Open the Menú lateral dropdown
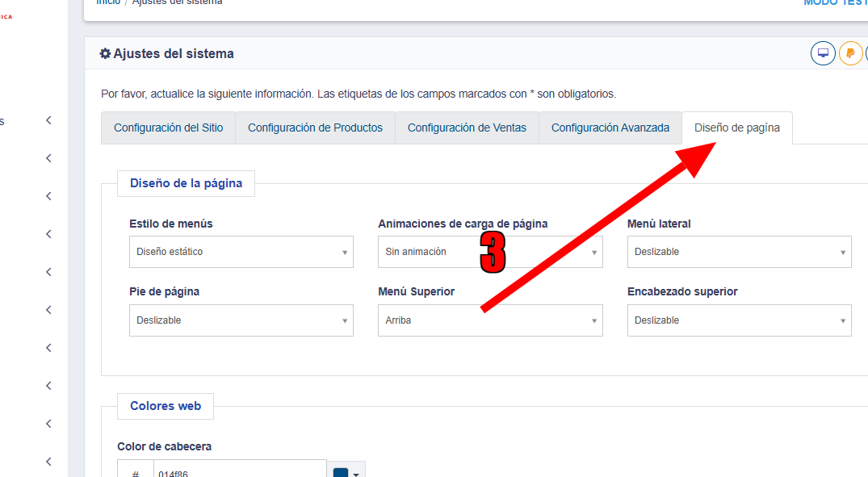The image size is (868, 477). (x=739, y=252)
